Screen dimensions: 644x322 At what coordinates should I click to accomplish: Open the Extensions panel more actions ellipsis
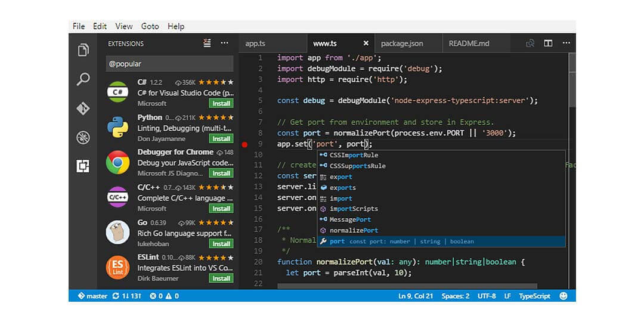pyautogui.click(x=225, y=43)
